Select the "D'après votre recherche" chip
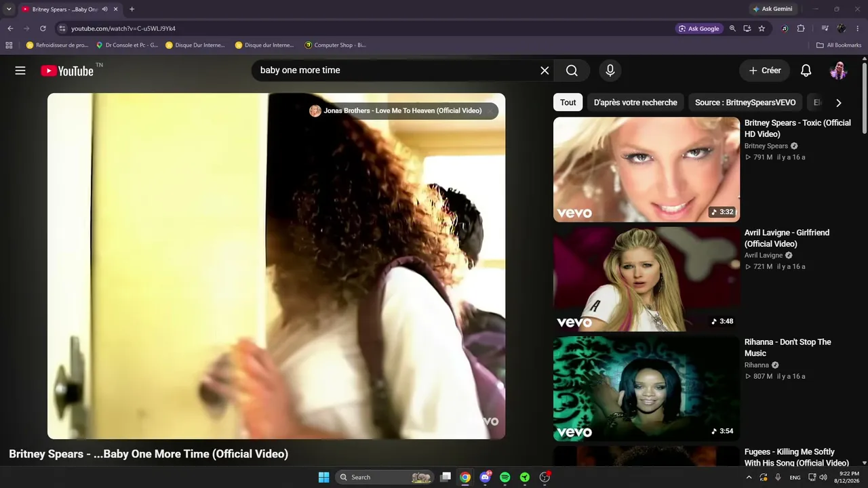The height and width of the screenshot is (488, 868). click(x=635, y=102)
